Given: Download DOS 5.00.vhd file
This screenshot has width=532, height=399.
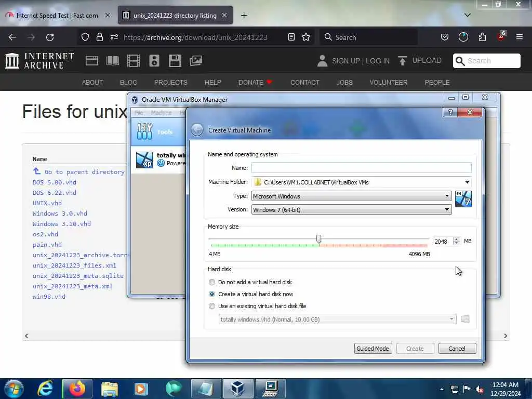Looking at the screenshot, I should tap(54, 182).
